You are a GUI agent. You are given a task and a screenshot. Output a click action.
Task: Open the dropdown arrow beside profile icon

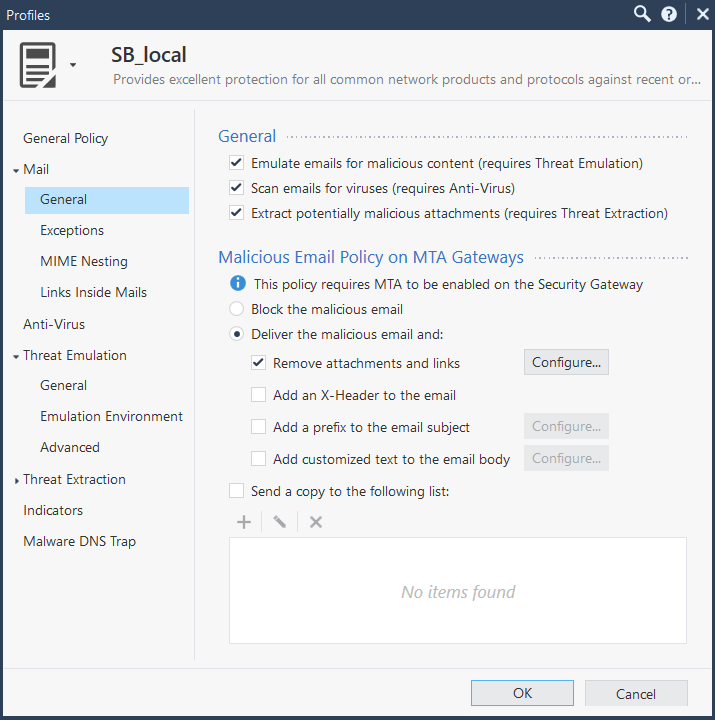73,65
